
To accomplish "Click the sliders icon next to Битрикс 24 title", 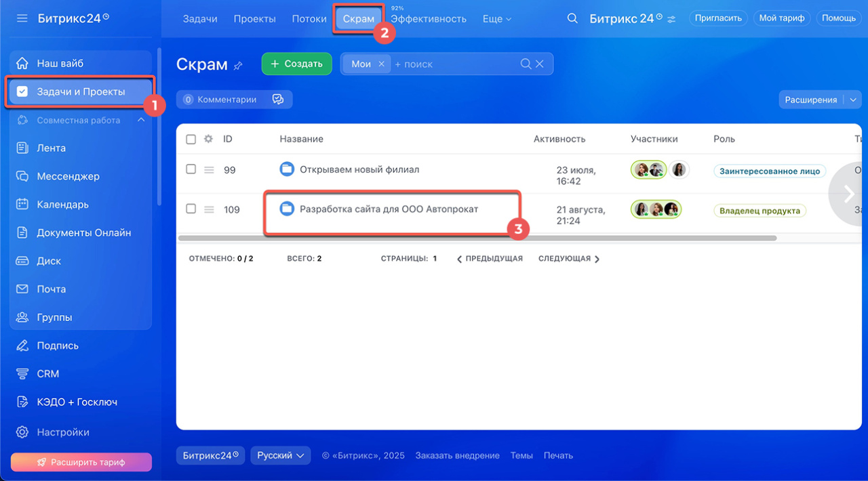I will (x=671, y=19).
